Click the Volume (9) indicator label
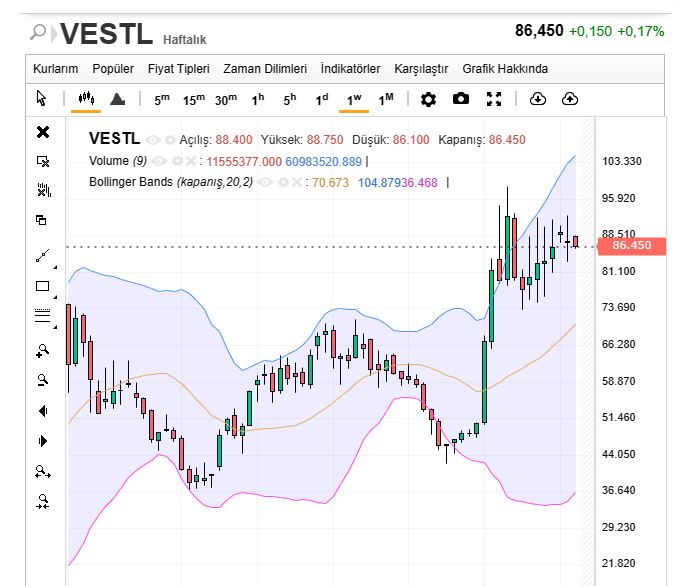682x586 pixels. point(118,161)
